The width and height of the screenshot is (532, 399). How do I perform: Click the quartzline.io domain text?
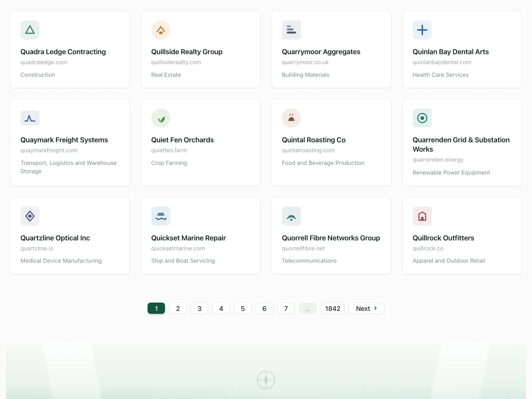point(37,248)
